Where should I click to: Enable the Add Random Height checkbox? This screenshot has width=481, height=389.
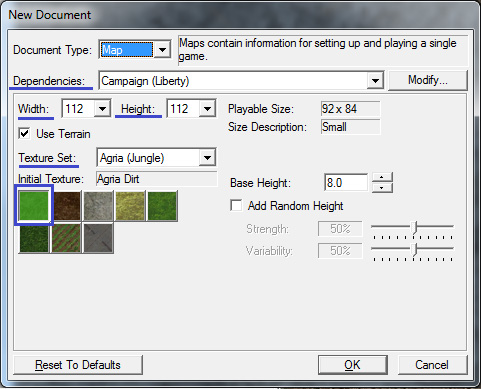coord(236,206)
